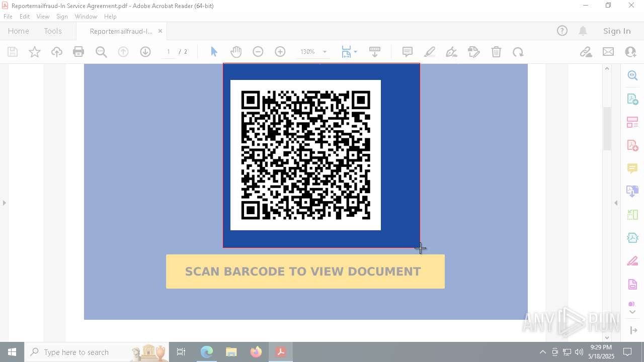This screenshot has width=644, height=362.
Task: Show more tools with the down chevron in the right pane
Action: (x=632, y=312)
